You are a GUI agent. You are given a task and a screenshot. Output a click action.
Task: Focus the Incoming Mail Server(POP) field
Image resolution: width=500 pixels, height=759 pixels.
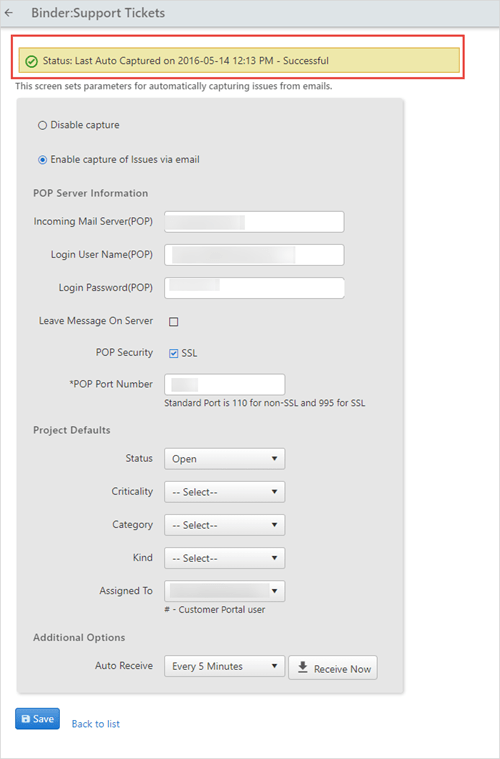click(254, 222)
